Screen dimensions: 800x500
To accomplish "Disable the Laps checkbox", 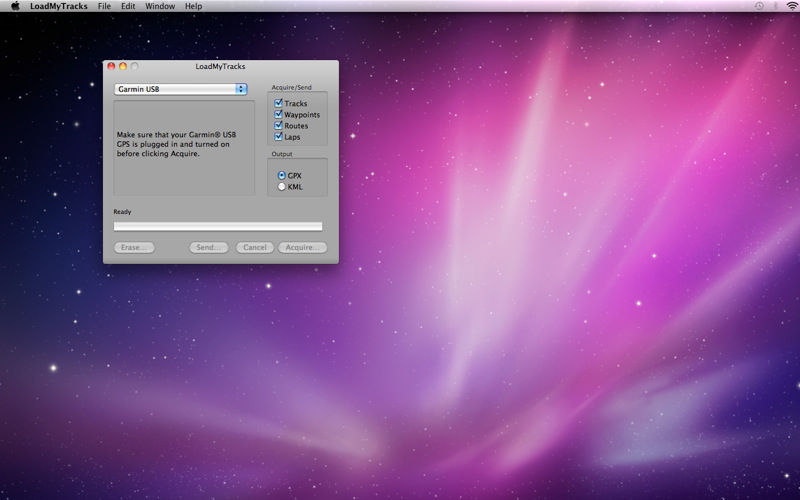I will tap(279, 137).
